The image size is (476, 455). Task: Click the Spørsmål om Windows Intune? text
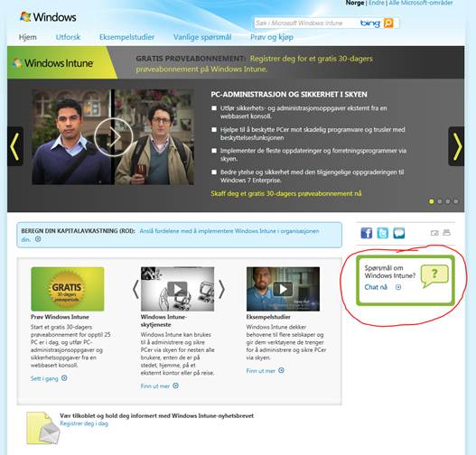tap(390, 272)
